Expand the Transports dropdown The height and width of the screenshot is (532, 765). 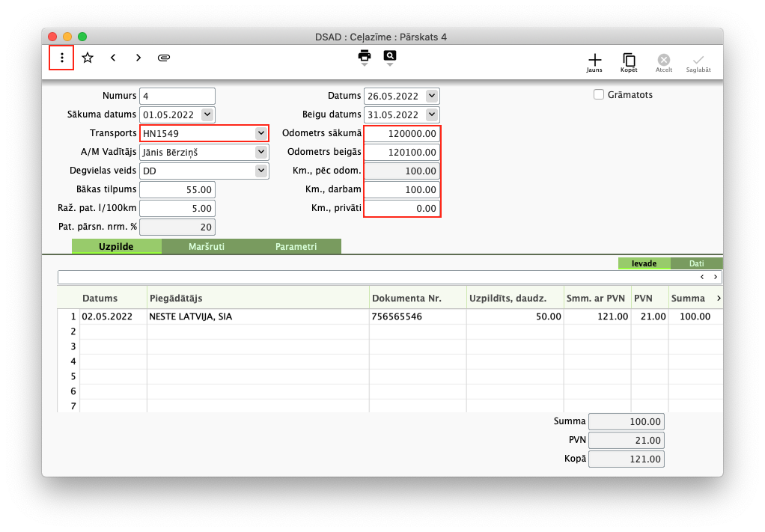pyautogui.click(x=260, y=133)
